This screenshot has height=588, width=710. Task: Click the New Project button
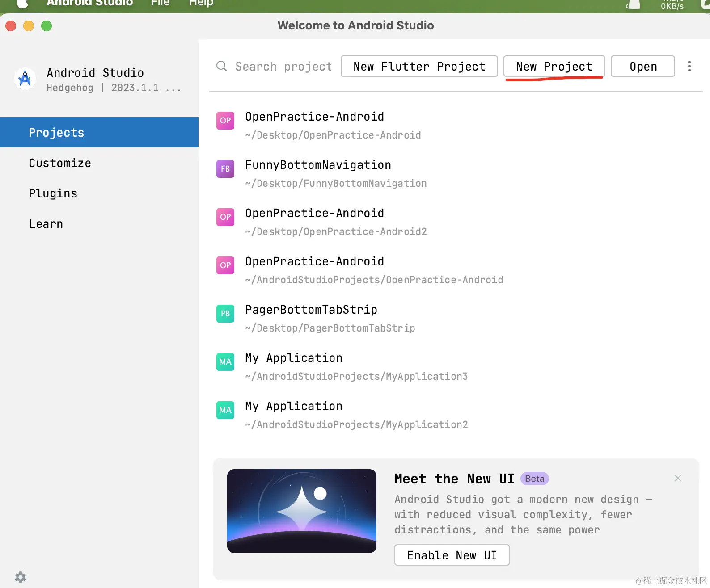coord(554,66)
